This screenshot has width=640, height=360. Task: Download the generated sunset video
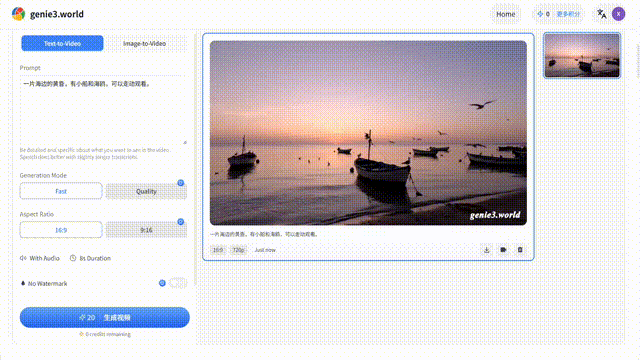tap(487, 250)
